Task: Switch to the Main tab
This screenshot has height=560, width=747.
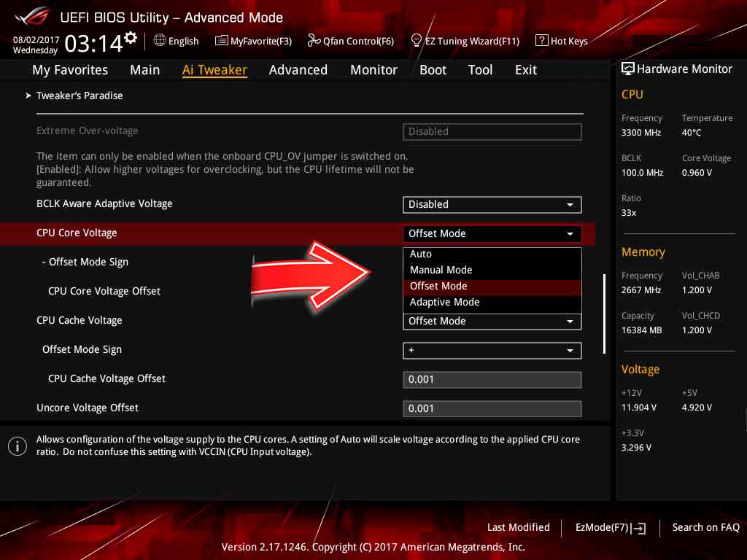Action: pos(145,70)
